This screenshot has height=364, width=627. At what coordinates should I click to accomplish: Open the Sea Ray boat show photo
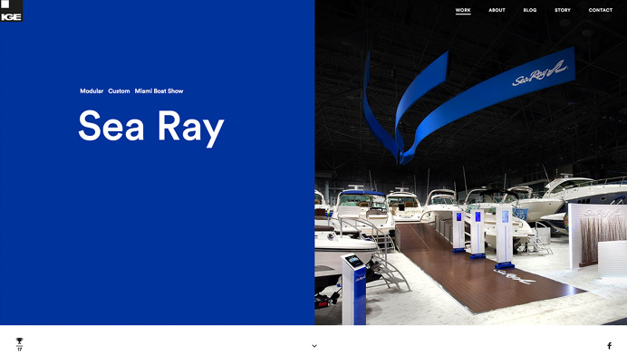click(470, 162)
